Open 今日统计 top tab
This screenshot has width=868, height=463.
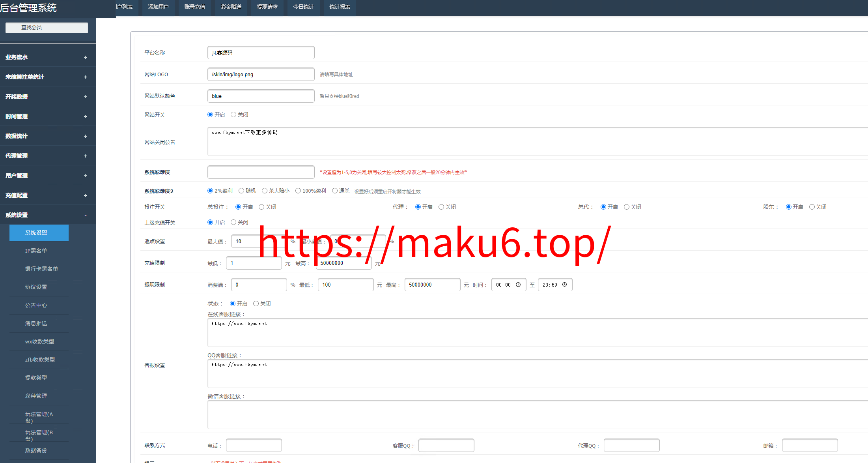click(303, 7)
